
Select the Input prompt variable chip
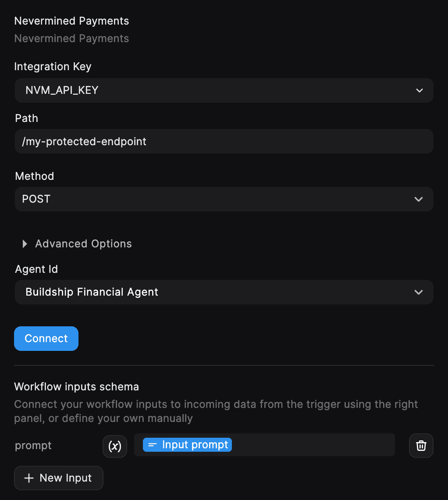tap(195, 445)
